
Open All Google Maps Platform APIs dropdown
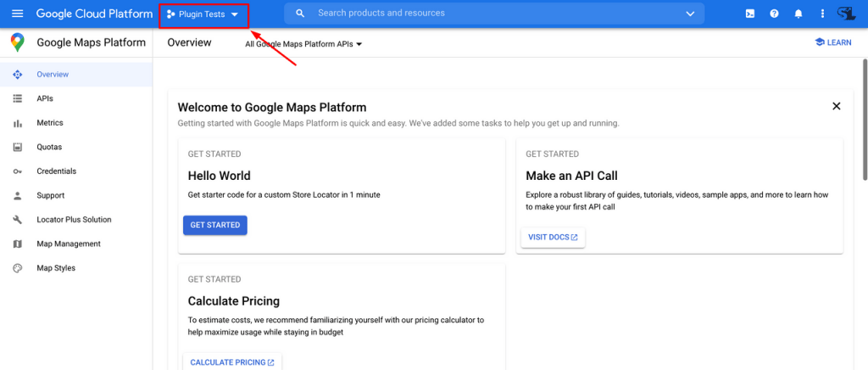pyautogui.click(x=303, y=44)
